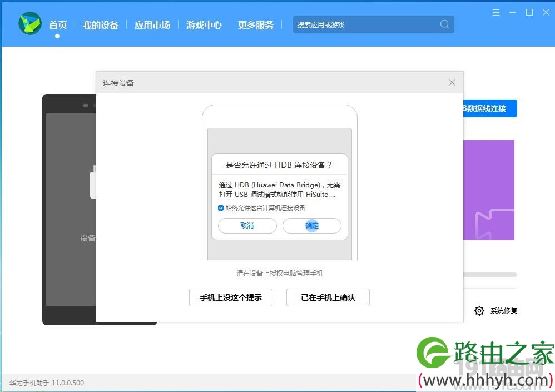555x392 pixels.
Task: Click the purple video promo tile
Action: point(488,190)
